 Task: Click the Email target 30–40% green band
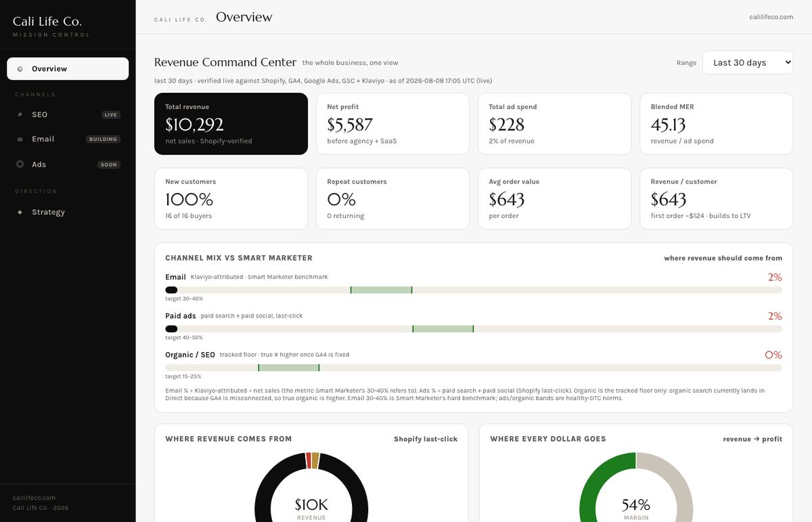point(381,290)
